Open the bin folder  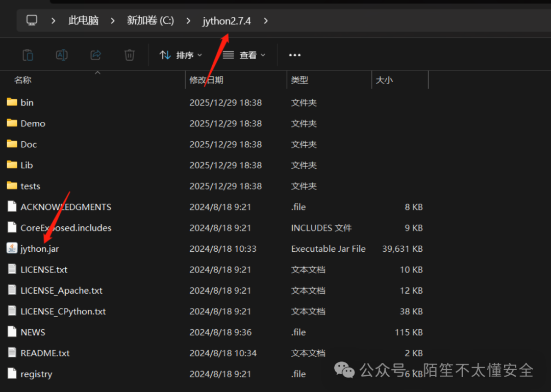(27, 102)
